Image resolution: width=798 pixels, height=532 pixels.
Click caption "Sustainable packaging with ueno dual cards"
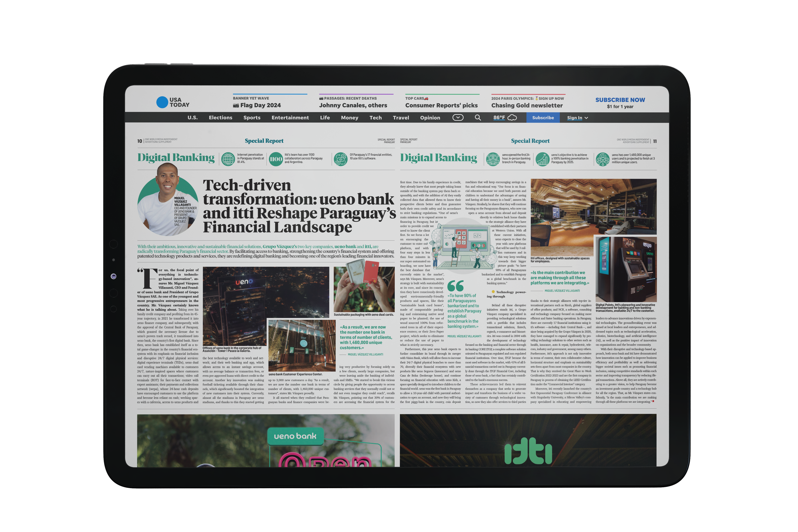tap(363, 315)
